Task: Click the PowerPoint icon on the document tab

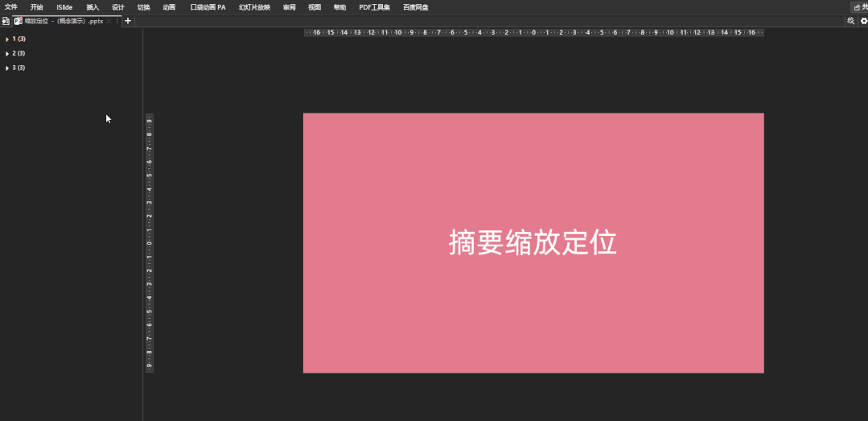Action: 19,21
